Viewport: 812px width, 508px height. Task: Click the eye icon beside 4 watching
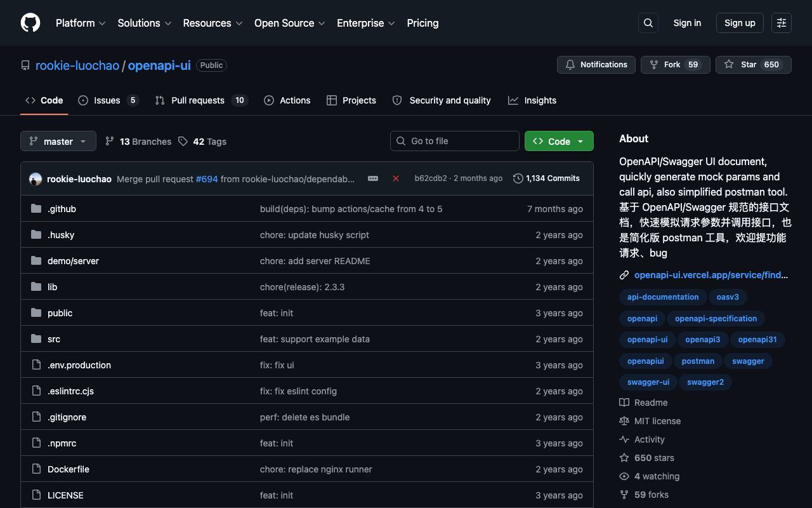[x=624, y=476]
